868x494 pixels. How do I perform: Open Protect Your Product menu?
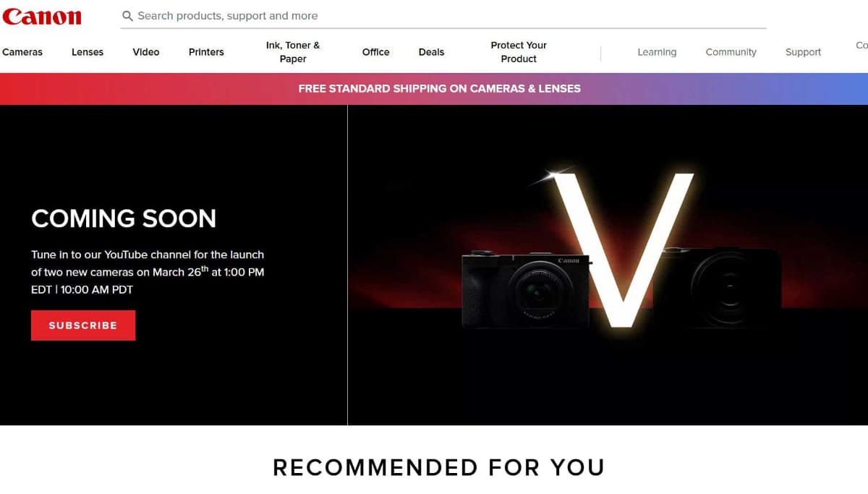[x=519, y=52]
